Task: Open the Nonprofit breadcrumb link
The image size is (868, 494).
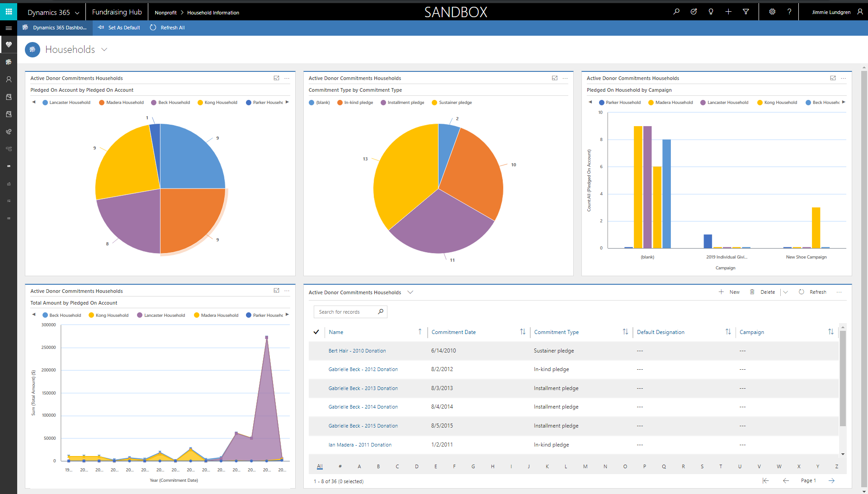Action: (x=165, y=13)
